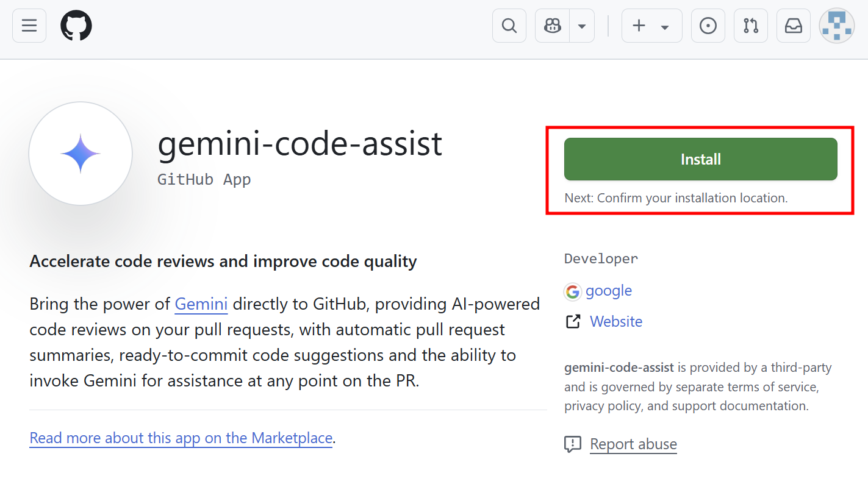This screenshot has width=868, height=498.
Task: Click the gemini-code-assist app logo
Action: pyautogui.click(x=80, y=154)
